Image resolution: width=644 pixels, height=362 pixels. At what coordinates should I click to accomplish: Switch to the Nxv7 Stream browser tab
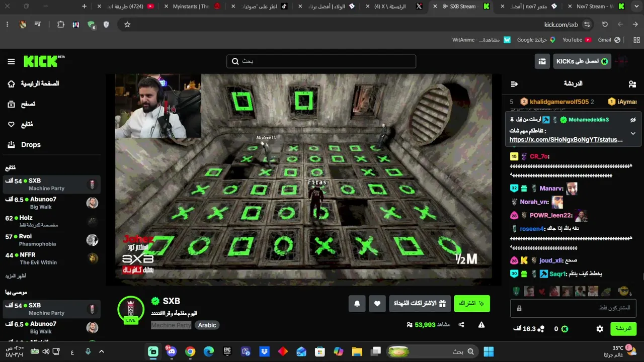pyautogui.click(x=596, y=7)
